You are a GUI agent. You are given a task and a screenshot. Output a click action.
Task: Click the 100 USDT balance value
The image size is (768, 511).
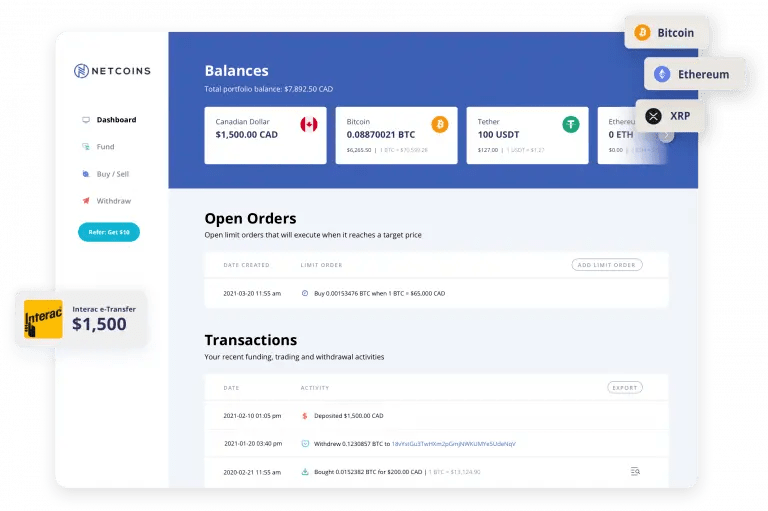498,135
